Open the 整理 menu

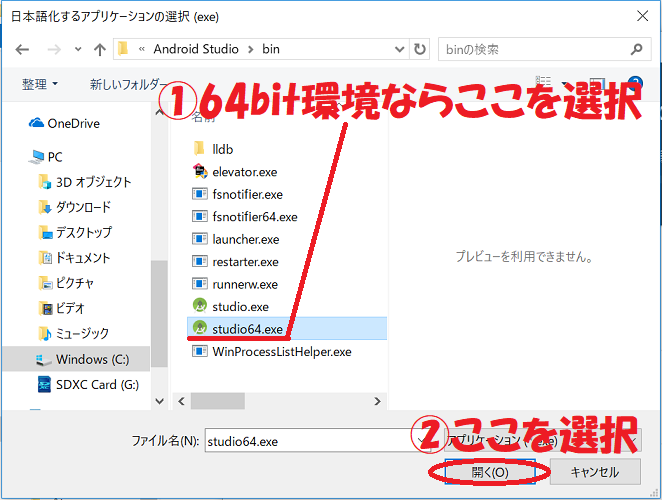tap(39, 84)
